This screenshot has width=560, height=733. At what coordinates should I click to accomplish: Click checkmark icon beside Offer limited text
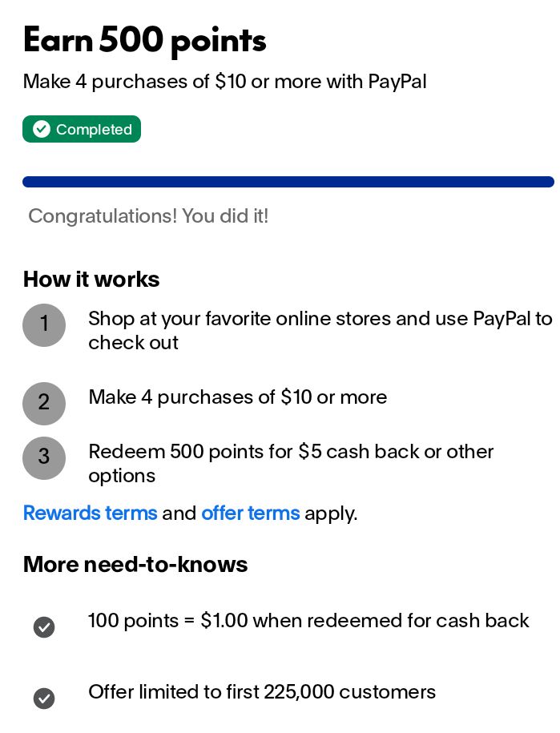(x=44, y=699)
